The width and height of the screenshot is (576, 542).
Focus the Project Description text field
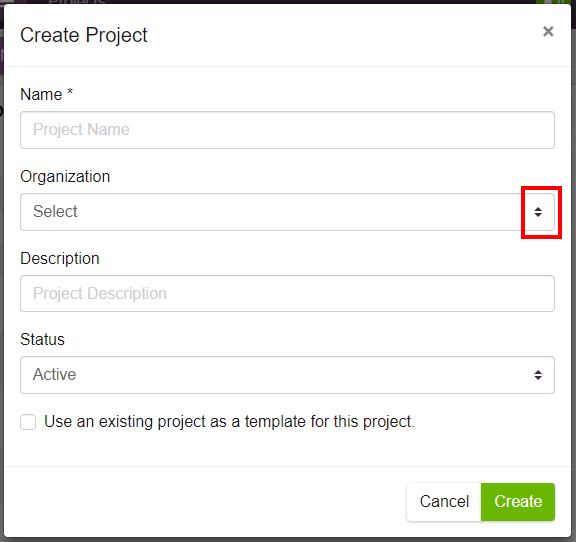[287, 294]
